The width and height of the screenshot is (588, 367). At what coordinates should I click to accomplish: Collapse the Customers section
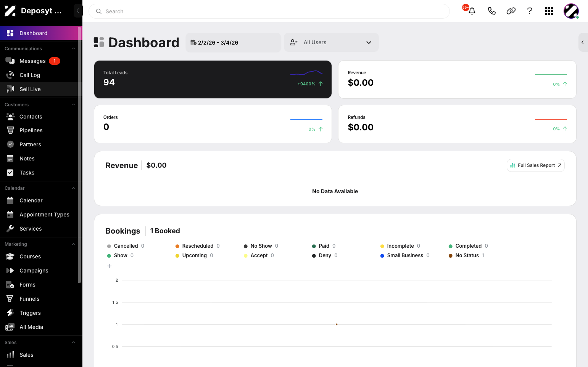point(74,105)
